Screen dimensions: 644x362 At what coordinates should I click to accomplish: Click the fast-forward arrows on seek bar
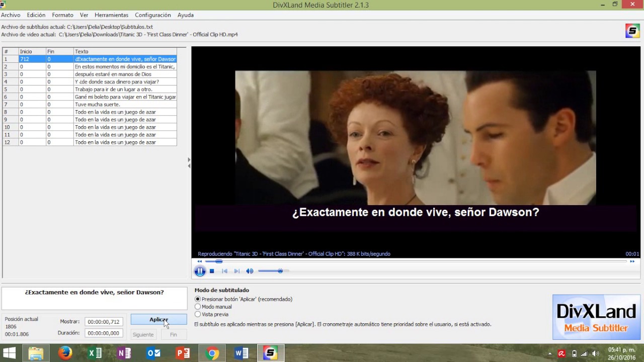(x=632, y=261)
